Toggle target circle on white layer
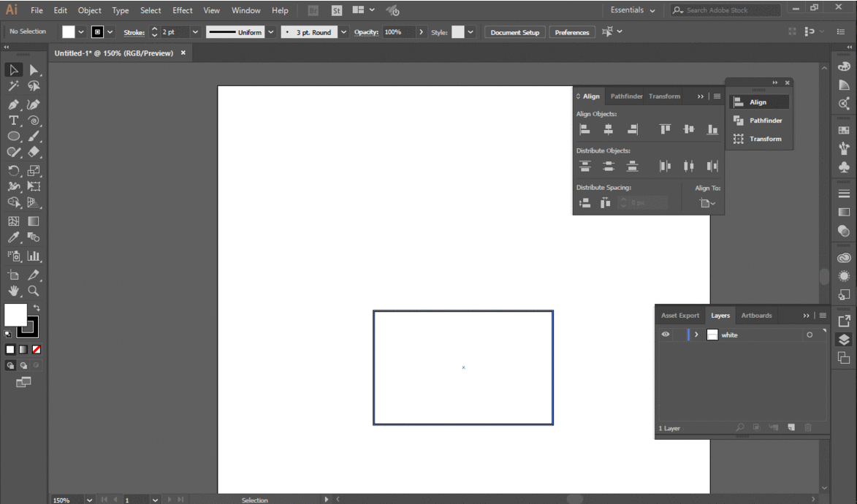 coord(810,335)
